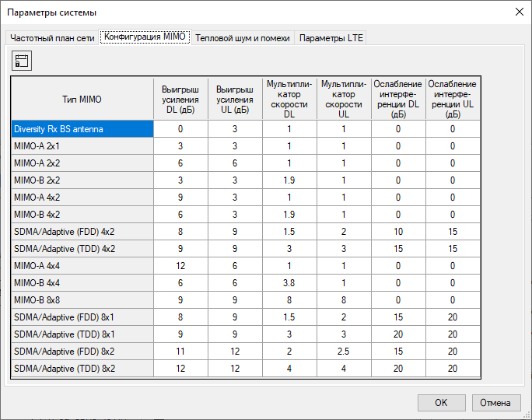Edit UL interference reduction for SDMA/Adaptive (TDD) 8x2

452,369
